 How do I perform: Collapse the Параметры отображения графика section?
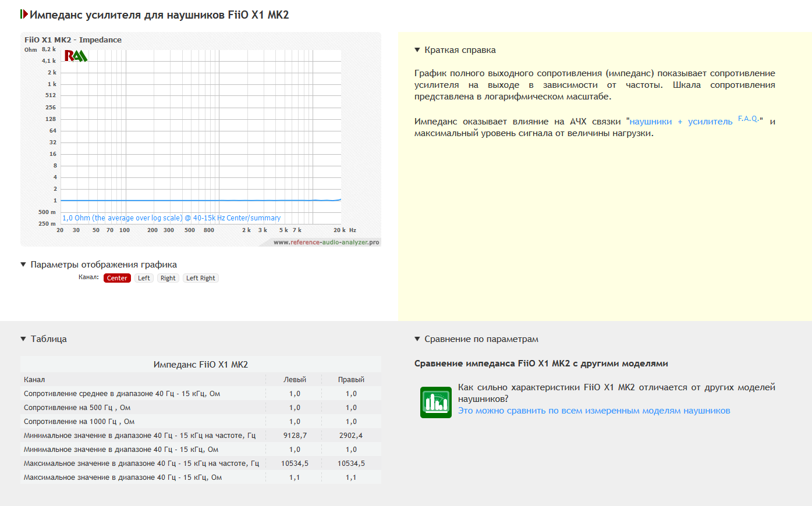23,265
